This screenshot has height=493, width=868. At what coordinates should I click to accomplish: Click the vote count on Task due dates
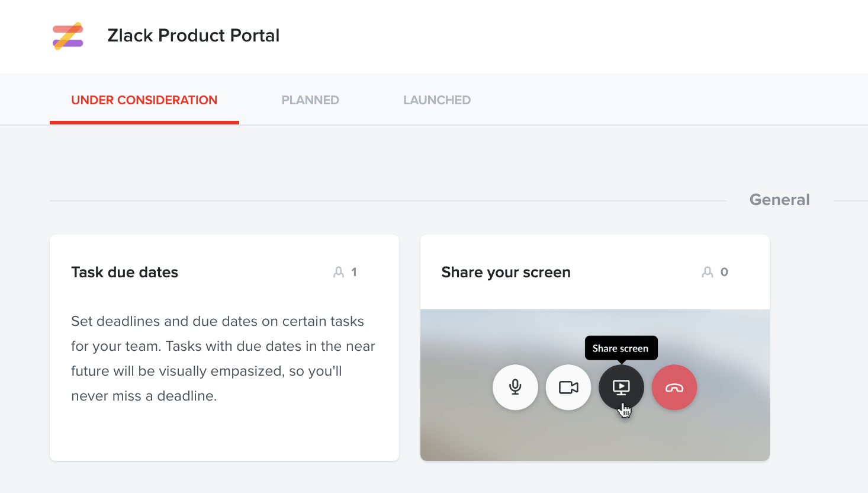tap(355, 272)
